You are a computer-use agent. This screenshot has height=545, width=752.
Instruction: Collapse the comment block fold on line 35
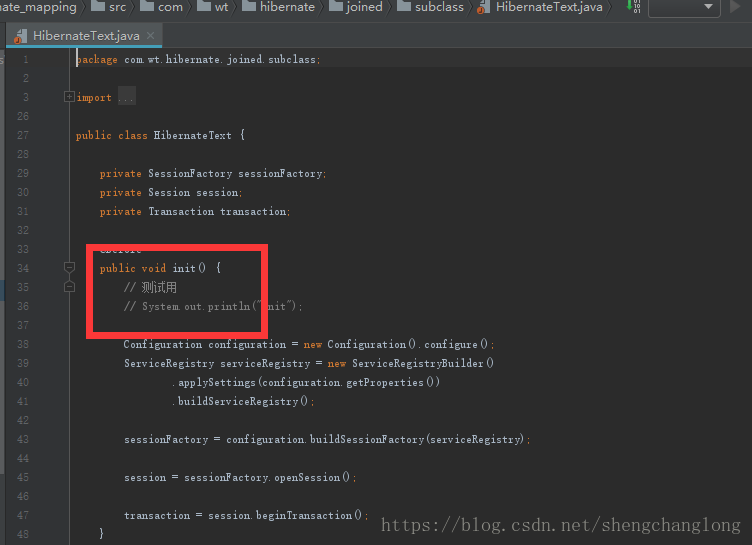70,287
